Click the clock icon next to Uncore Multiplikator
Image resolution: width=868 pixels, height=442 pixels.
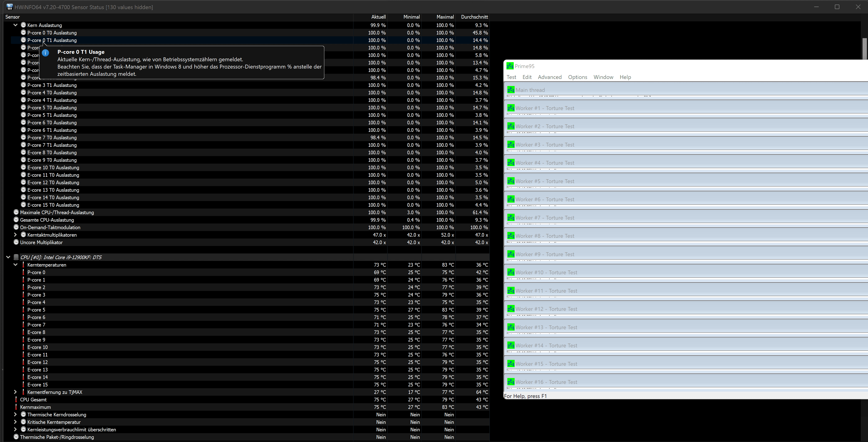click(16, 242)
